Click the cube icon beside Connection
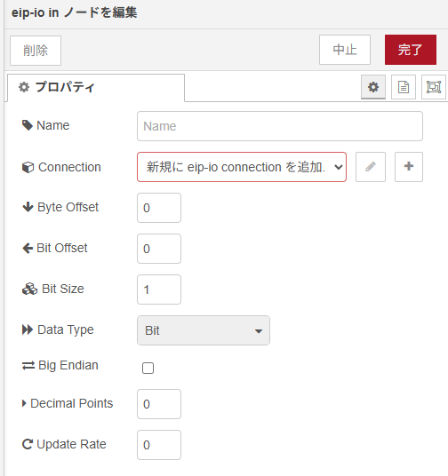 [28, 167]
